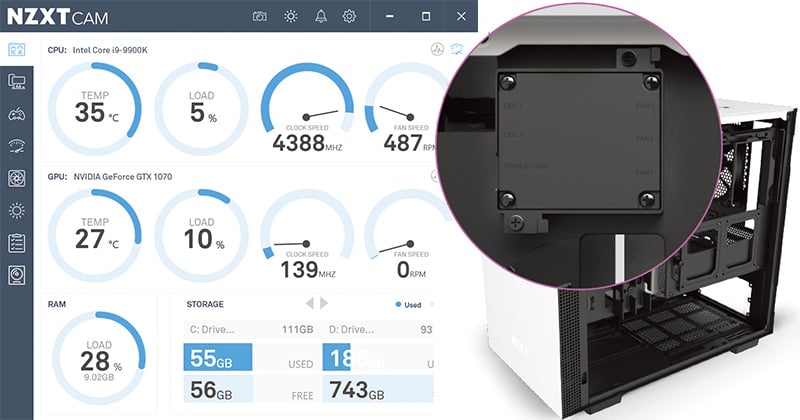
Task: Minimize the NZXT CAM window
Action: click(x=390, y=16)
